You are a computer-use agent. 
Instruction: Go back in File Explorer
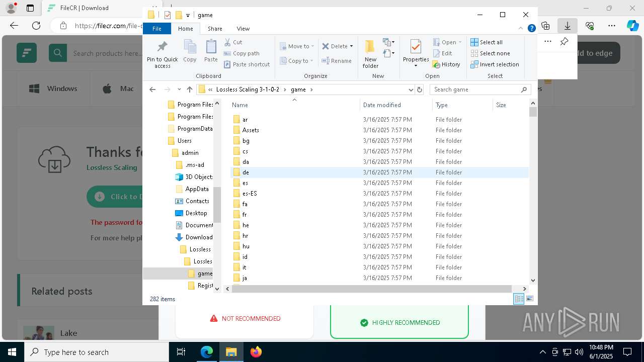click(x=152, y=89)
